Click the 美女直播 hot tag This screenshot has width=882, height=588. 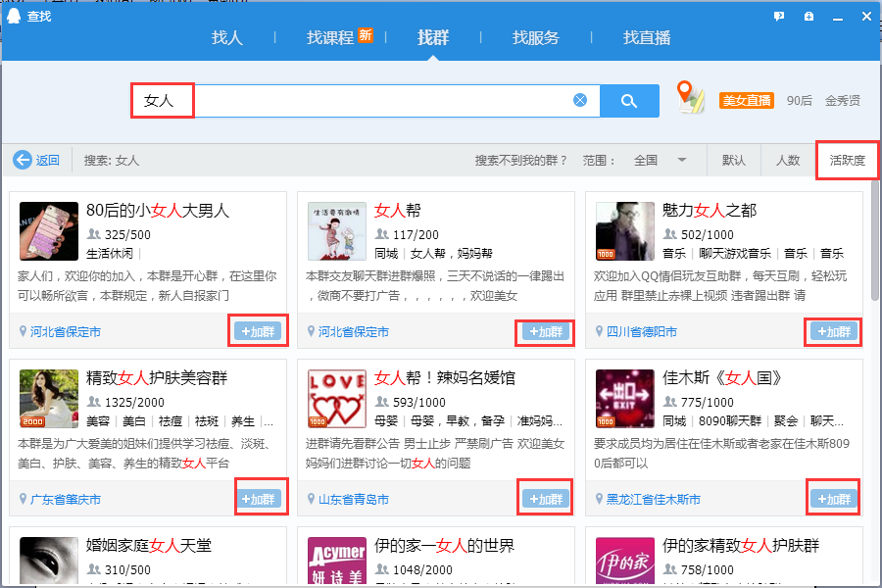(747, 101)
